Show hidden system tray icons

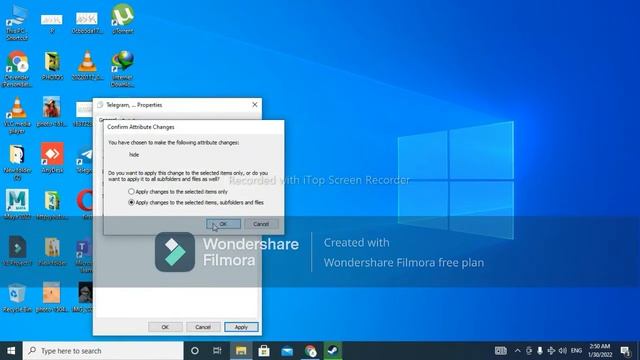point(518,351)
